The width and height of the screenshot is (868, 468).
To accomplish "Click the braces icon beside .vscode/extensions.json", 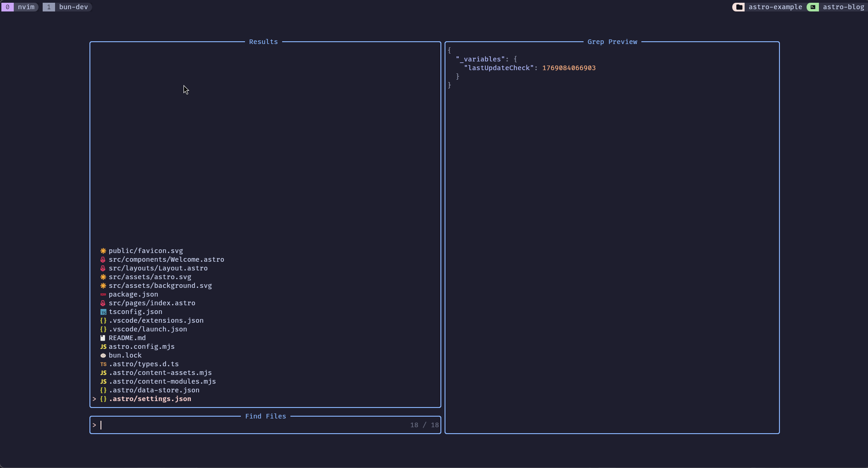I will pyautogui.click(x=103, y=320).
